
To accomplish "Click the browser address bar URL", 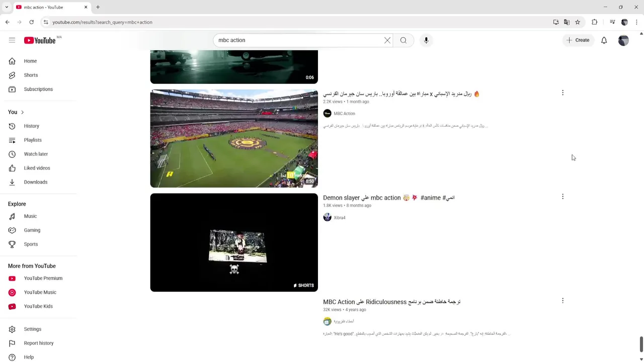I will point(102,22).
